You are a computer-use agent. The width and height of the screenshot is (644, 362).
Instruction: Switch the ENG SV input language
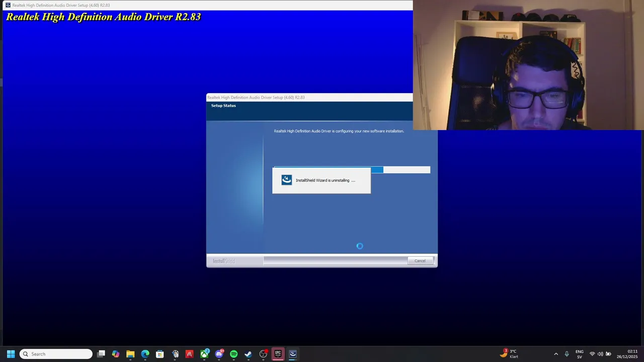[x=580, y=354]
